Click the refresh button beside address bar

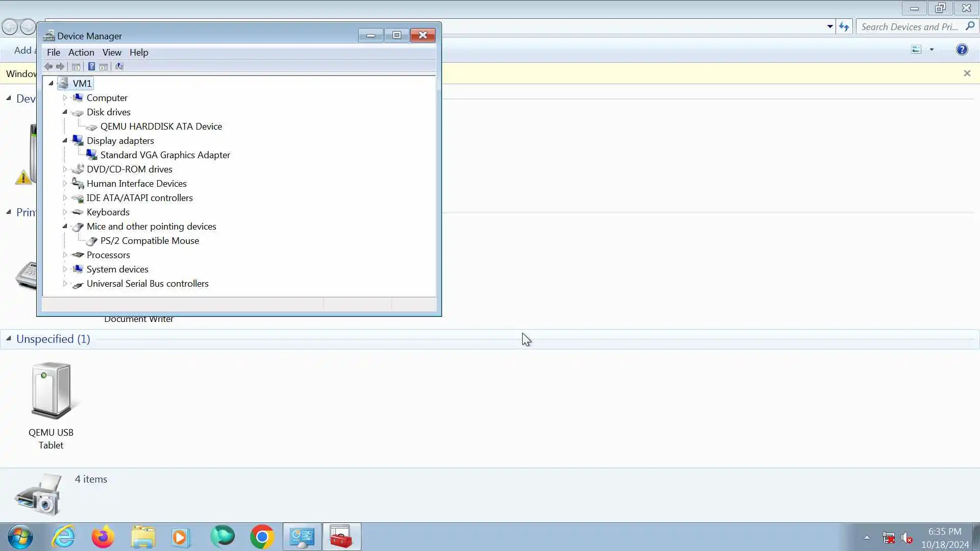[x=844, y=27]
